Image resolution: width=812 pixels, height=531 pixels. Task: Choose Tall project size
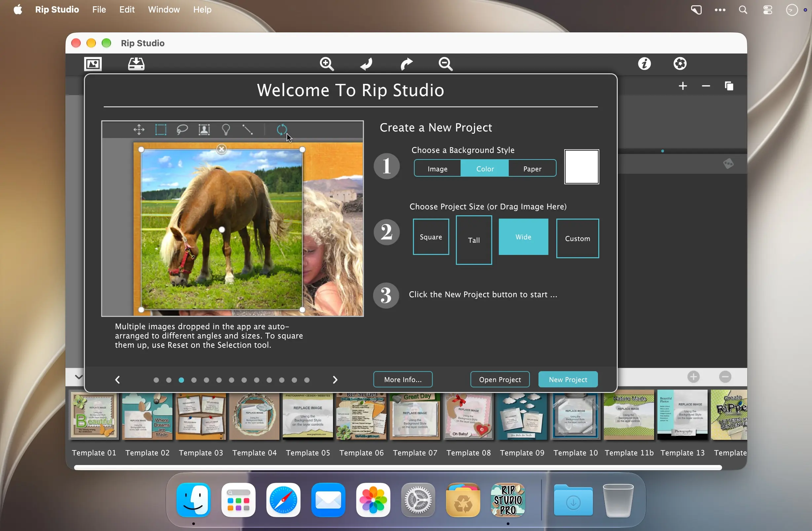pyautogui.click(x=473, y=240)
